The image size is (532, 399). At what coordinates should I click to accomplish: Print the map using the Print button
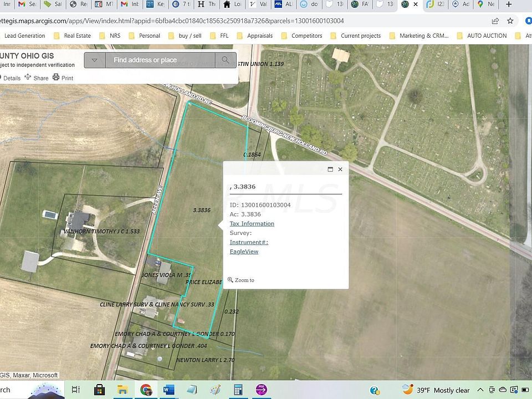pyautogui.click(x=63, y=78)
